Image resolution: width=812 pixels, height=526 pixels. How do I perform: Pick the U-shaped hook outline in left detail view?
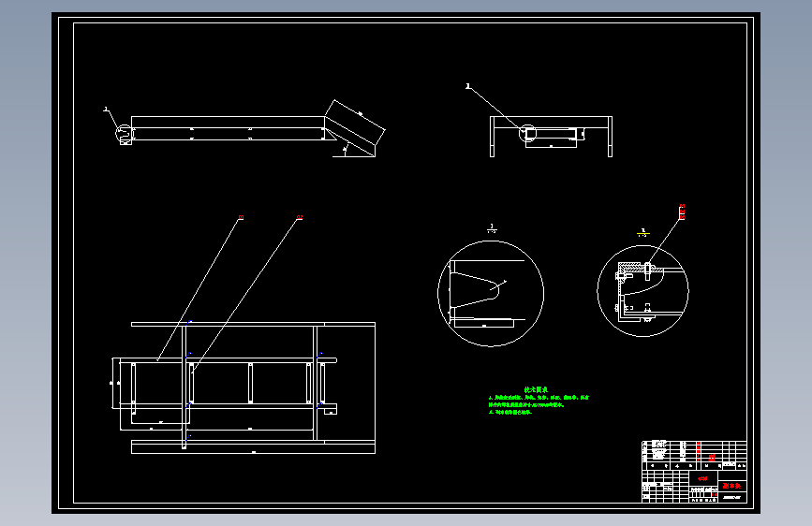(476, 290)
